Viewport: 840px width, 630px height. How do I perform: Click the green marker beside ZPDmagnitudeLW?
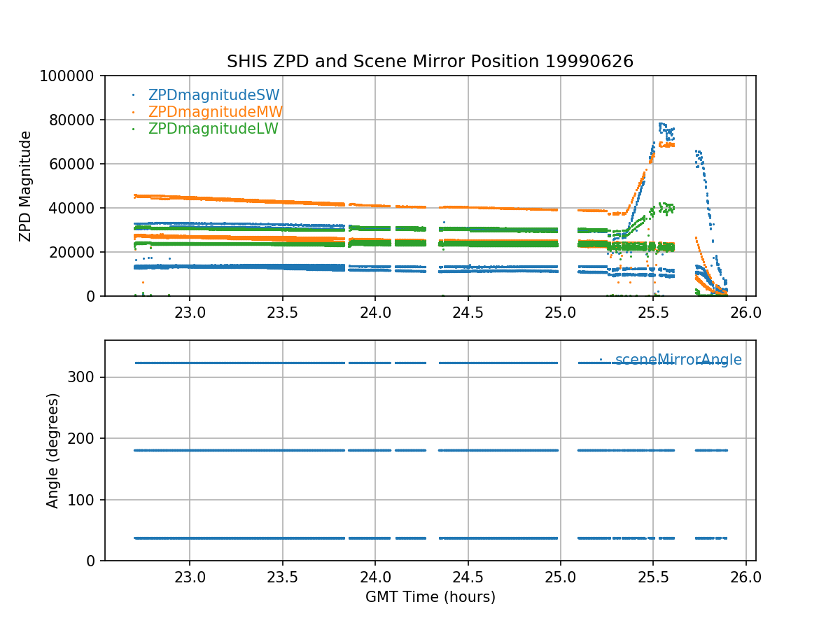133,129
